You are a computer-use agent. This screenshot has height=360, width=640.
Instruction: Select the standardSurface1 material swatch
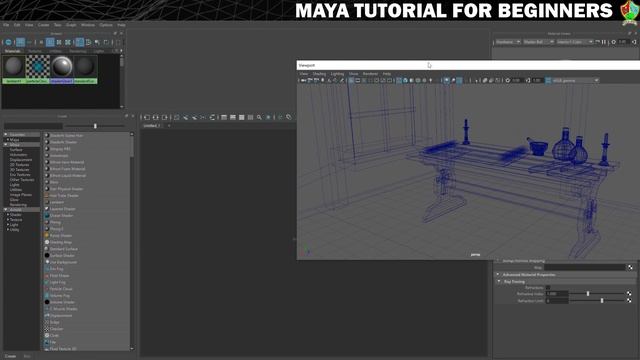85,69
